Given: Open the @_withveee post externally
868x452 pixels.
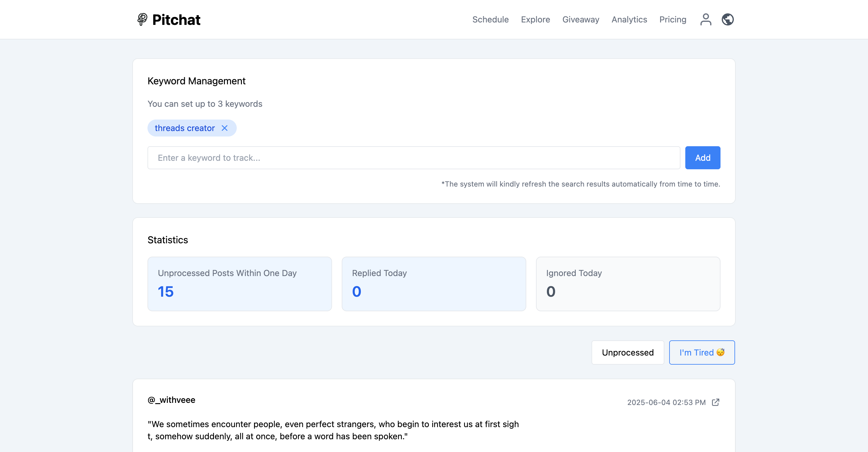Looking at the screenshot, I should pos(716,402).
